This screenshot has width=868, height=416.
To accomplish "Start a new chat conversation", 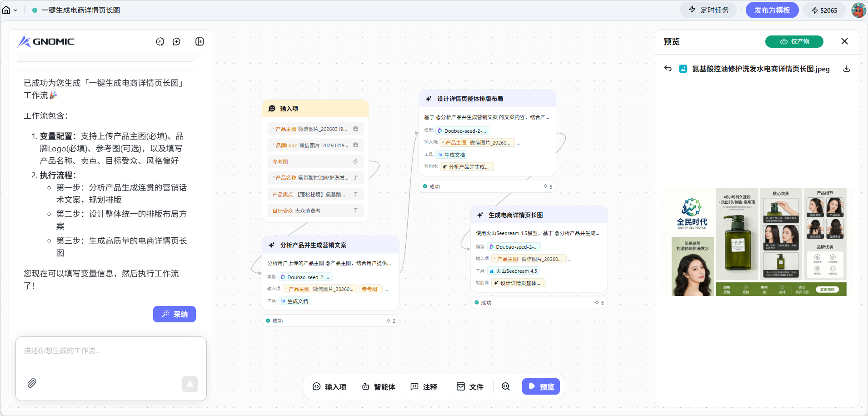I will coord(176,42).
